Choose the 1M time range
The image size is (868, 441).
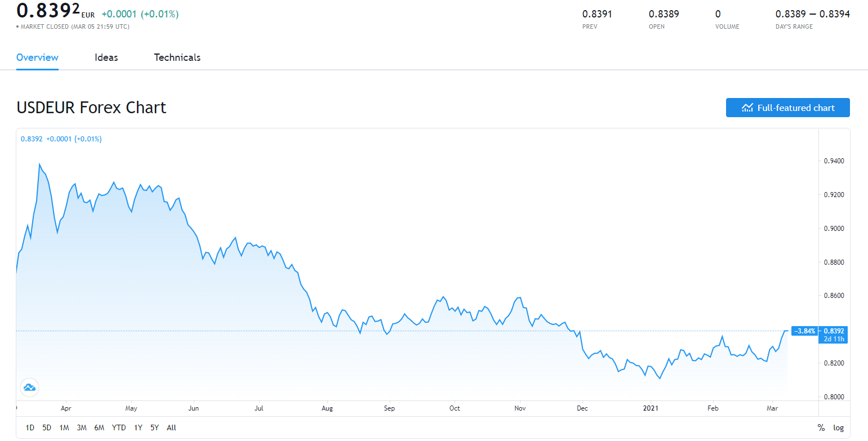(64, 427)
